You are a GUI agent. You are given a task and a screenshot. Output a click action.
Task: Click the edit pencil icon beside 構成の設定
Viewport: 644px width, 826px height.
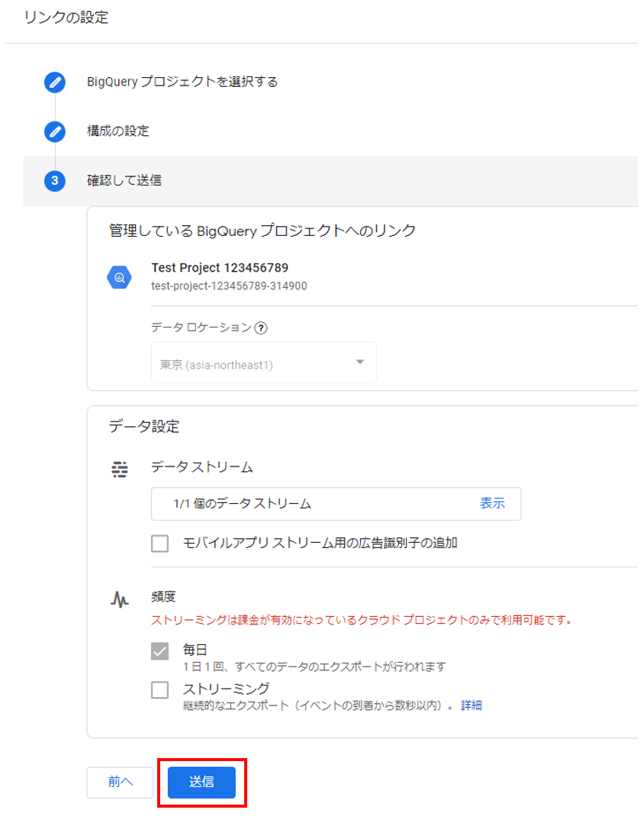point(54,131)
